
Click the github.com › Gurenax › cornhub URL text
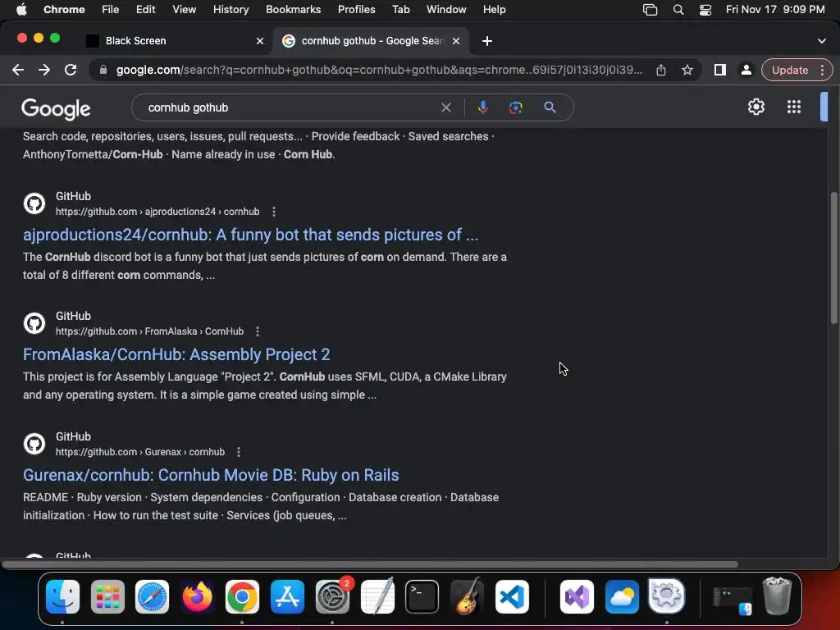click(x=139, y=452)
